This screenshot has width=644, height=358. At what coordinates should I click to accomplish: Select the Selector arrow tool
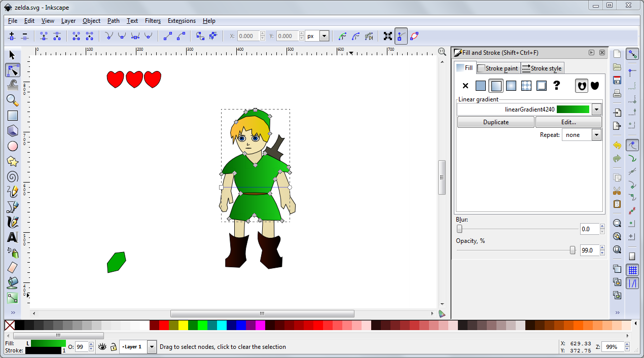pos(13,55)
